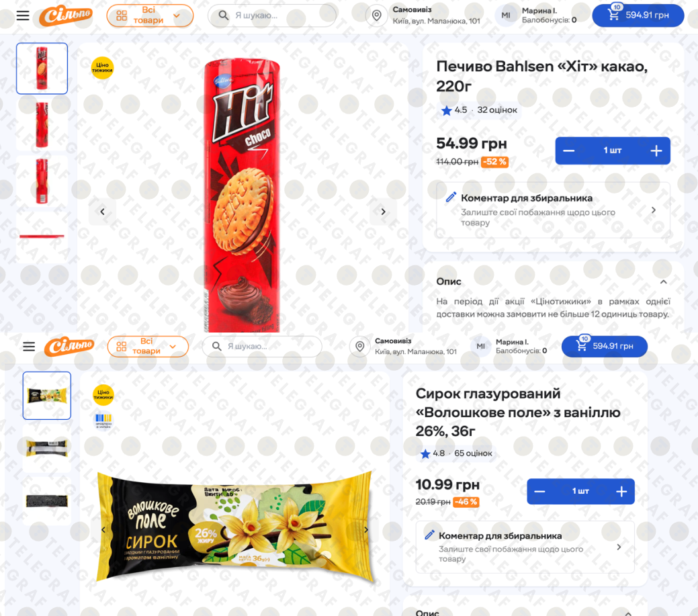Click the location pin icon beside Самовивіз in top header
This screenshot has width=698, height=616.
377,15
